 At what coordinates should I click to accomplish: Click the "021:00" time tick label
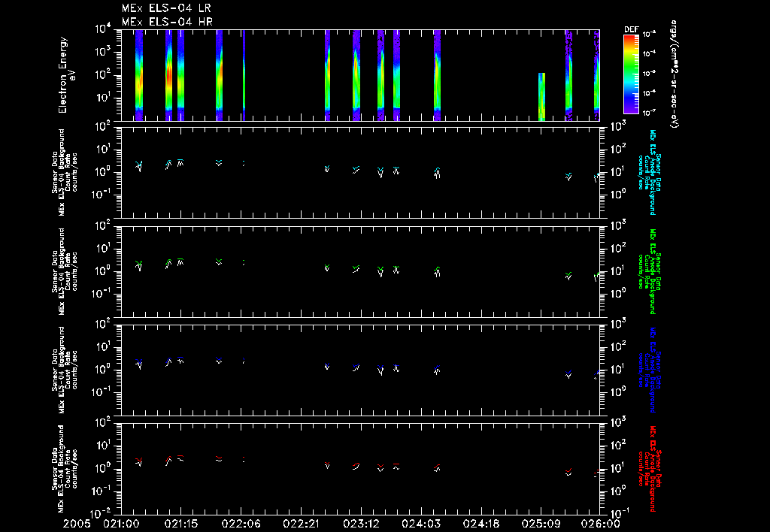[x=121, y=524]
